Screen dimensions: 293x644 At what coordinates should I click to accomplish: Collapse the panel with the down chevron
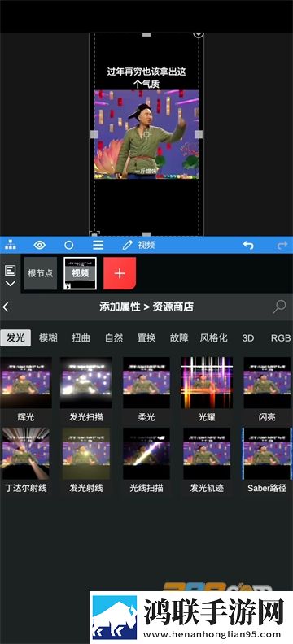pos(11,284)
